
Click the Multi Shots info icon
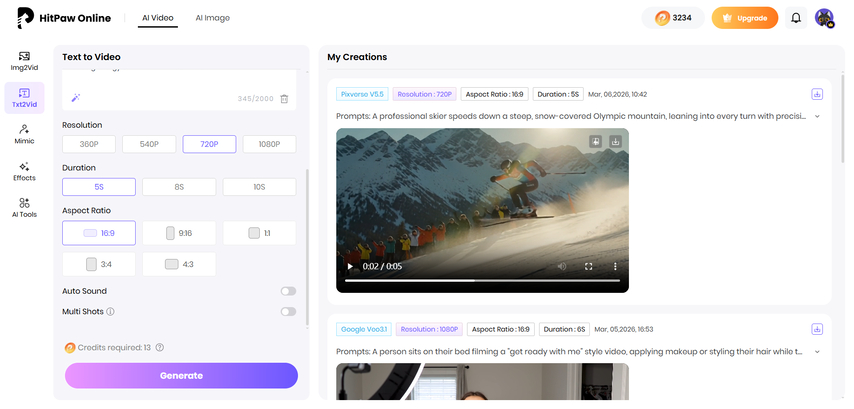pos(110,312)
